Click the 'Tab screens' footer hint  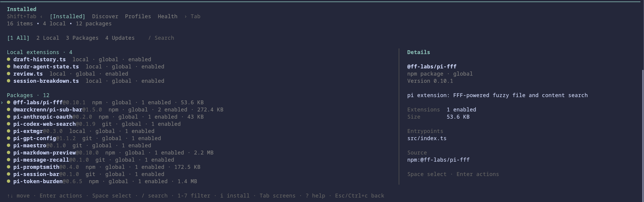[278, 196]
